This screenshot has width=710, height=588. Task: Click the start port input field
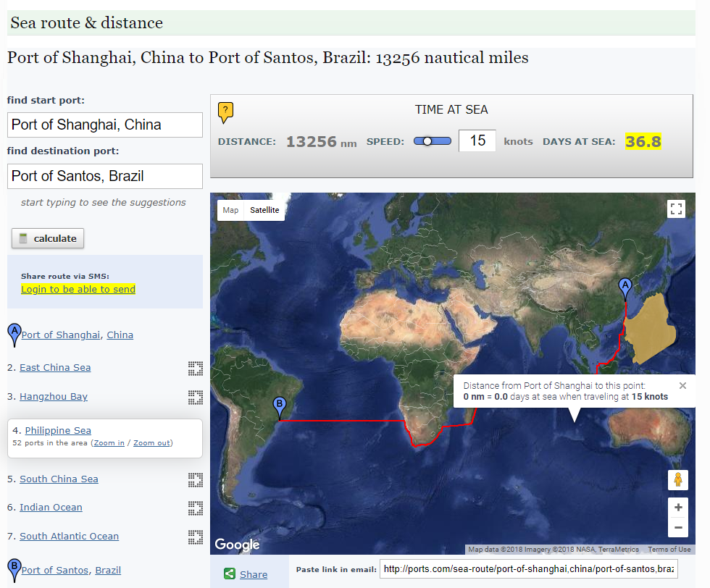pos(105,125)
